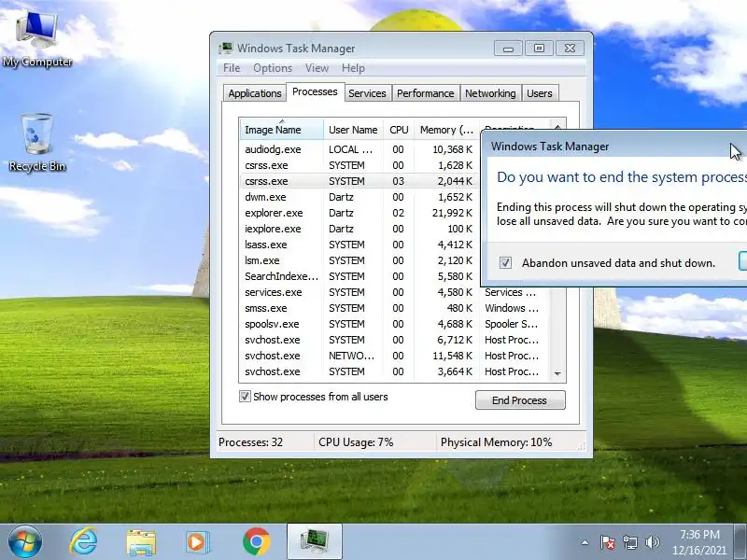Sort by the Image Name column header
This screenshot has height=560, width=747.
(x=282, y=130)
